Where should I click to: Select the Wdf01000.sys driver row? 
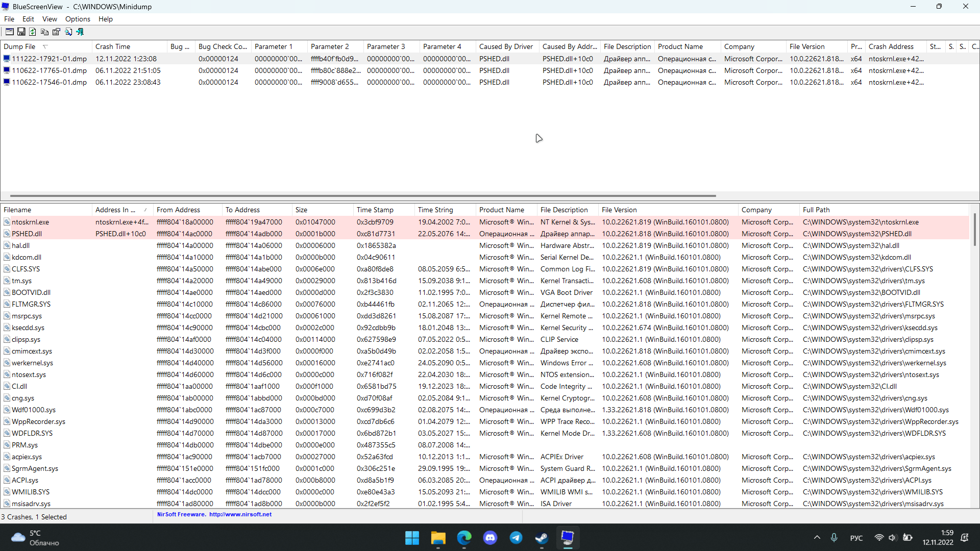[x=485, y=410]
